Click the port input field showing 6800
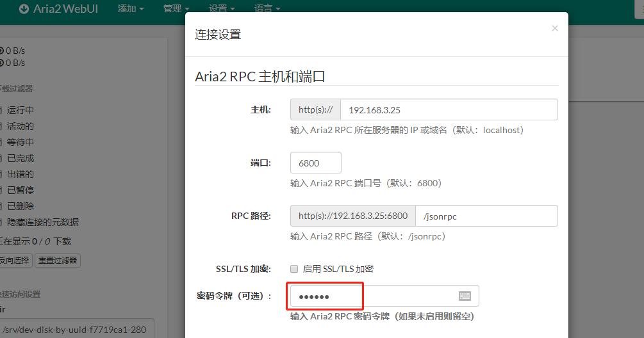This screenshot has width=644, height=338. tap(315, 163)
